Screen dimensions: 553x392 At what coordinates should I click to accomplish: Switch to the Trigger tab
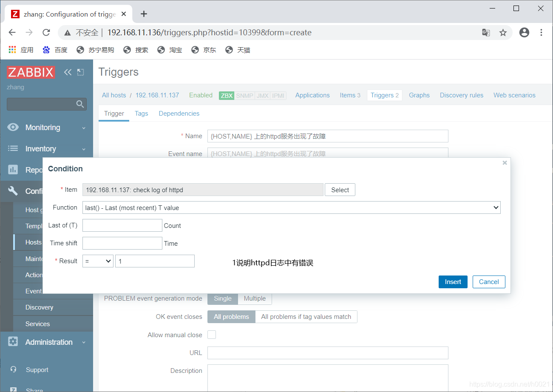coord(114,114)
